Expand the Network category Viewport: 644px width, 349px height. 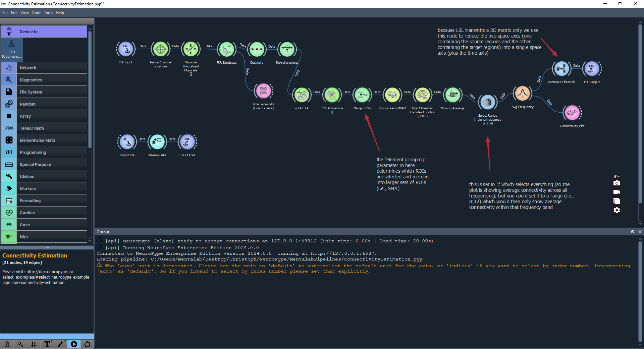[x=44, y=68]
